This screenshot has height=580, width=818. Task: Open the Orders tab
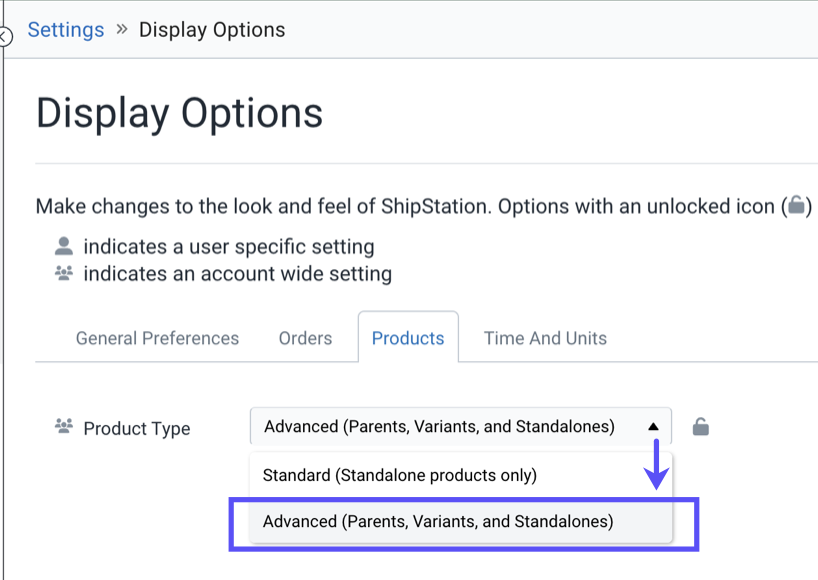click(x=305, y=338)
